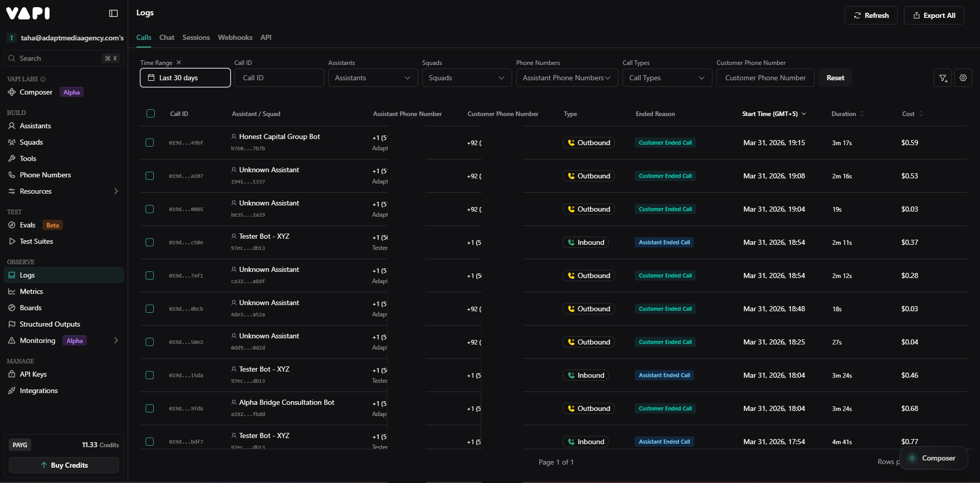Switch to the Calls tab
Viewport: 980px width, 483px height.
[x=144, y=37]
